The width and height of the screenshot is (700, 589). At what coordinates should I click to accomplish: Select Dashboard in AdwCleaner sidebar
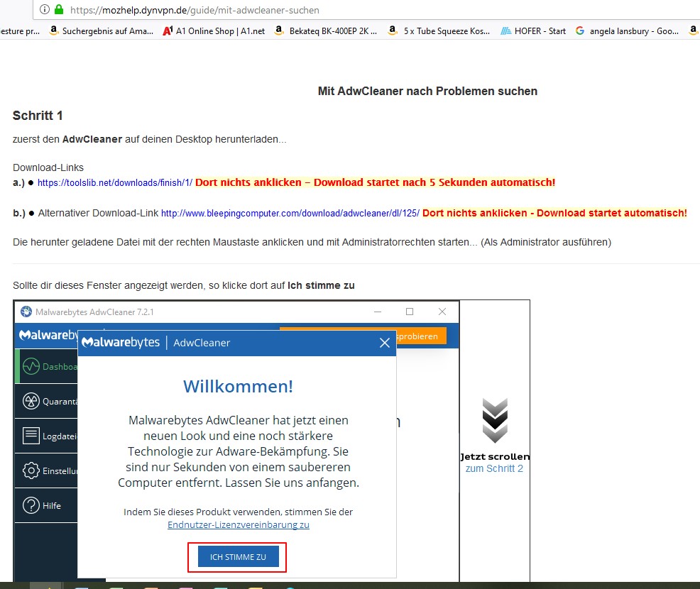pyautogui.click(x=46, y=366)
